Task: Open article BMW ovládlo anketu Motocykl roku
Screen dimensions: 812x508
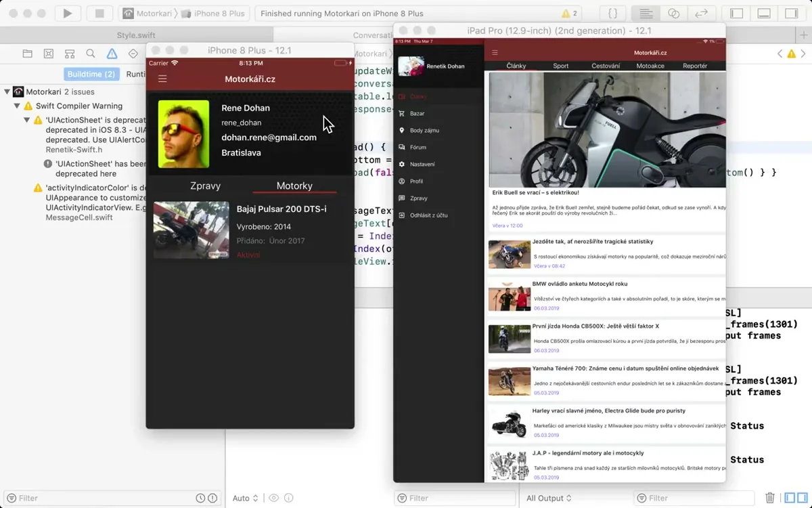Action: click(580, 284)
